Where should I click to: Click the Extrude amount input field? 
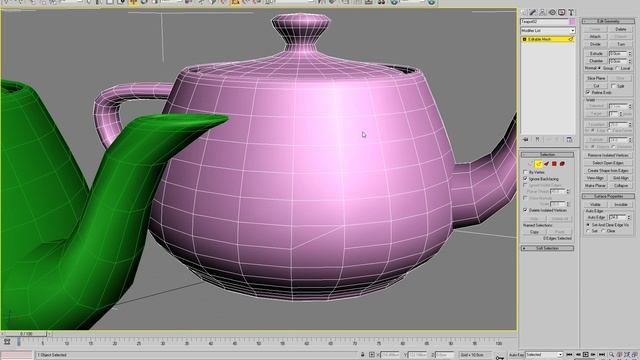click(618, 53)
